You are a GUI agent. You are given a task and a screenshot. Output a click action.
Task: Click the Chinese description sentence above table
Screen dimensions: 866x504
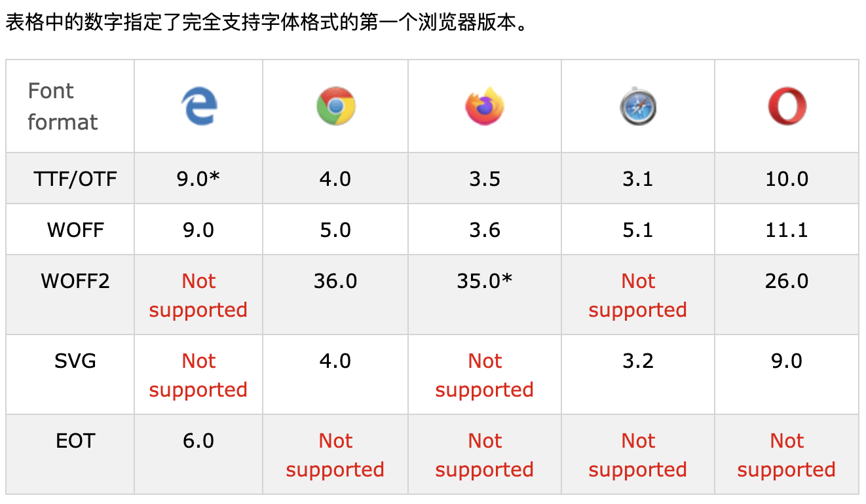tap(266, 24)
